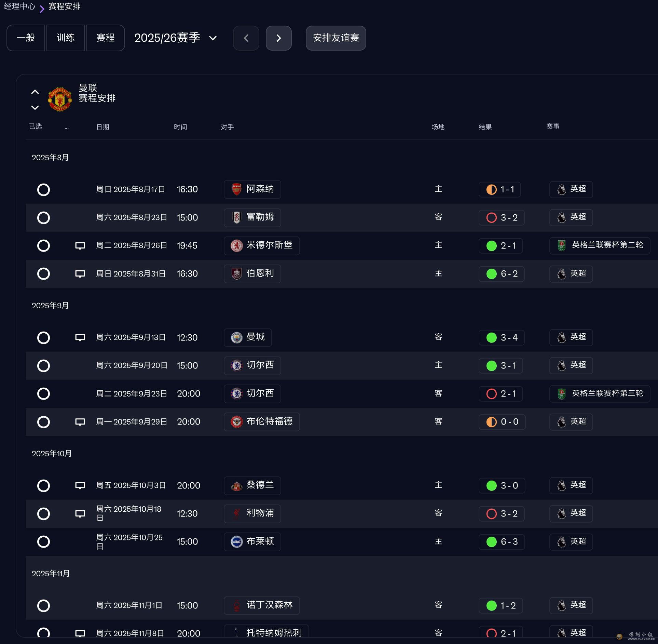Open 经理中心 breadcrumb link
This screenshot has width=658, height=644.
pos(19,6)
